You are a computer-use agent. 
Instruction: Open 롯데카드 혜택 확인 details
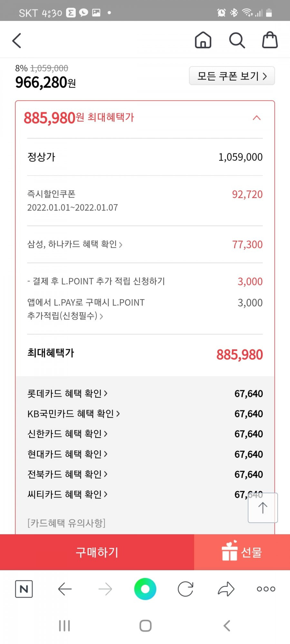coord(67,393)
